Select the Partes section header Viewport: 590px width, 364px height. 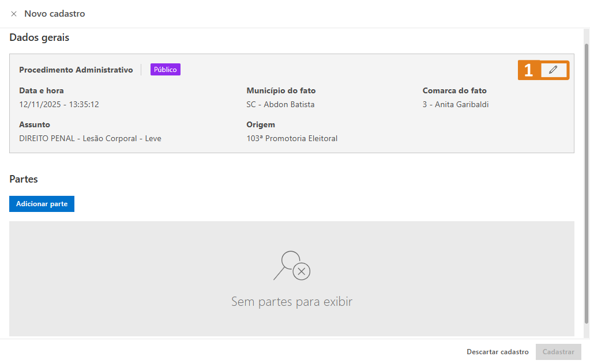coord(23,179)
